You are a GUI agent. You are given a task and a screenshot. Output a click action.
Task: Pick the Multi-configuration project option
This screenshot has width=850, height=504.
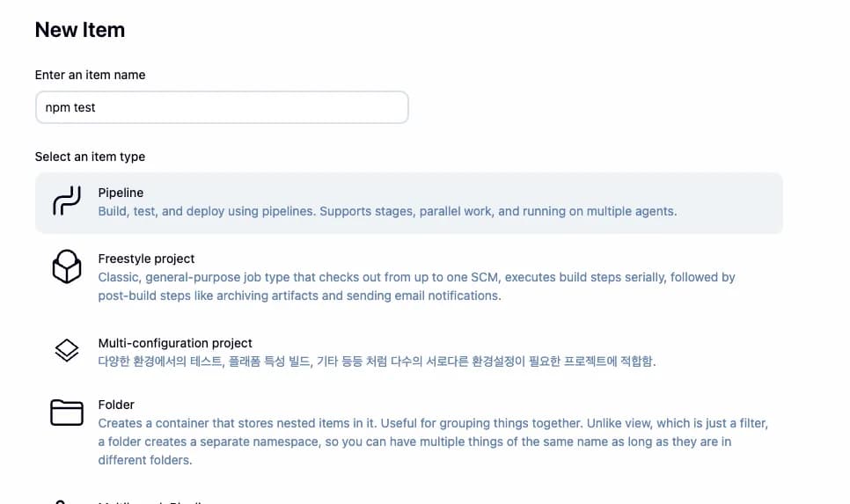[x=175, y=343]
